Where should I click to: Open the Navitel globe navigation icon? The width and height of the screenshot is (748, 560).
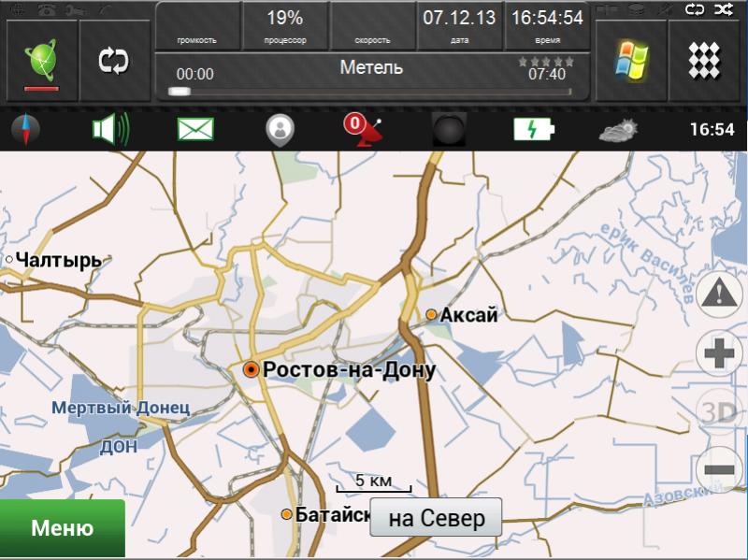coord(41,61)
